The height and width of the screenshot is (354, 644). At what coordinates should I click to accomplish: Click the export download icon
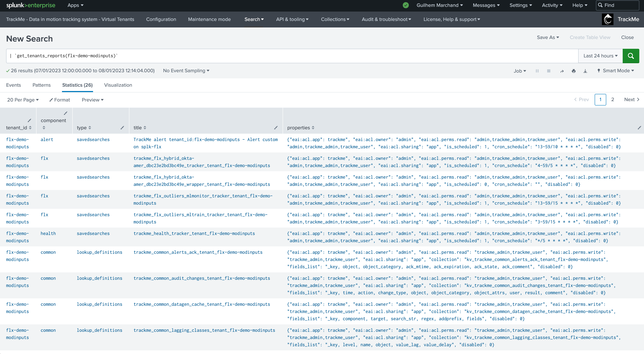click(585, 71)
